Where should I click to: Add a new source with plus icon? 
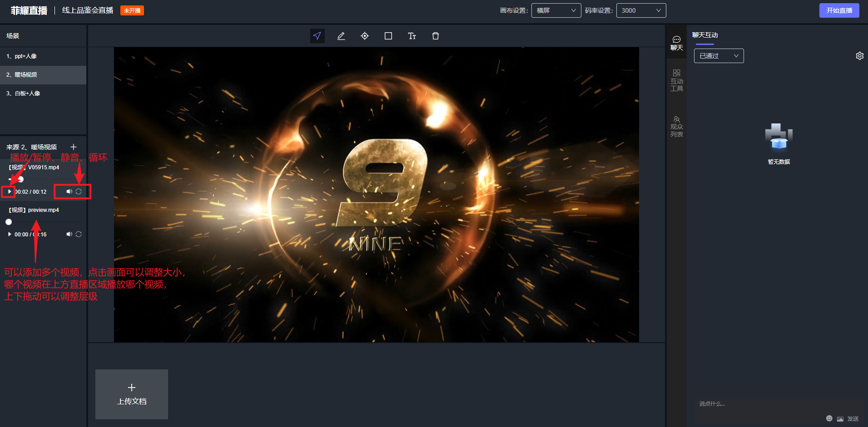point(74,147)
